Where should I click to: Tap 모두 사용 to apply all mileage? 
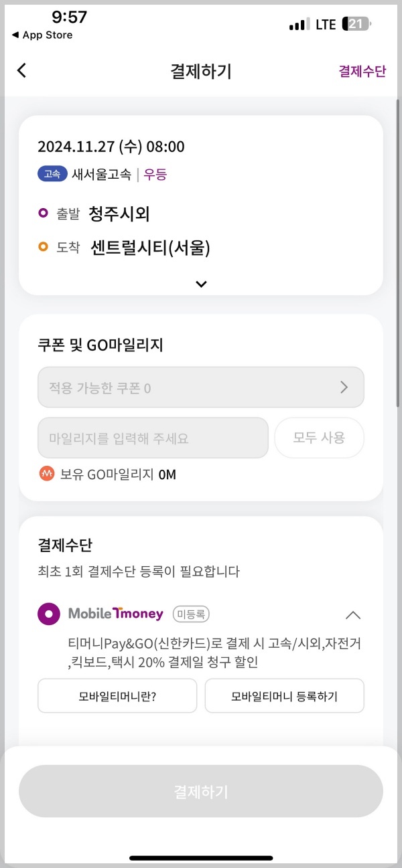click(319, 438)
